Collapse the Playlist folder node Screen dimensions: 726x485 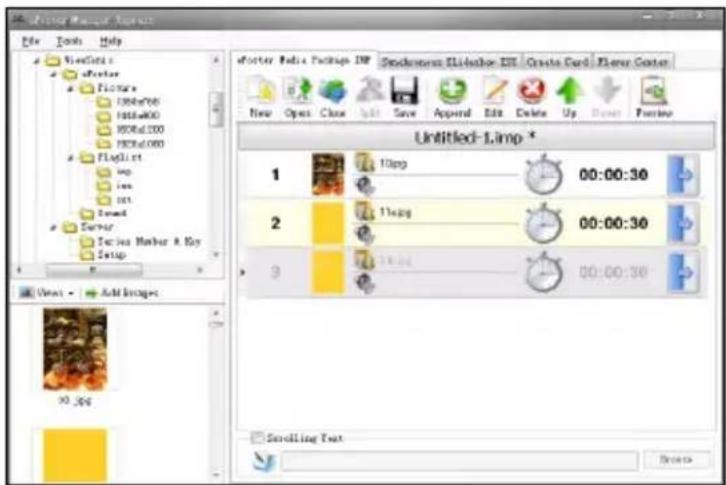click(71, 158)
